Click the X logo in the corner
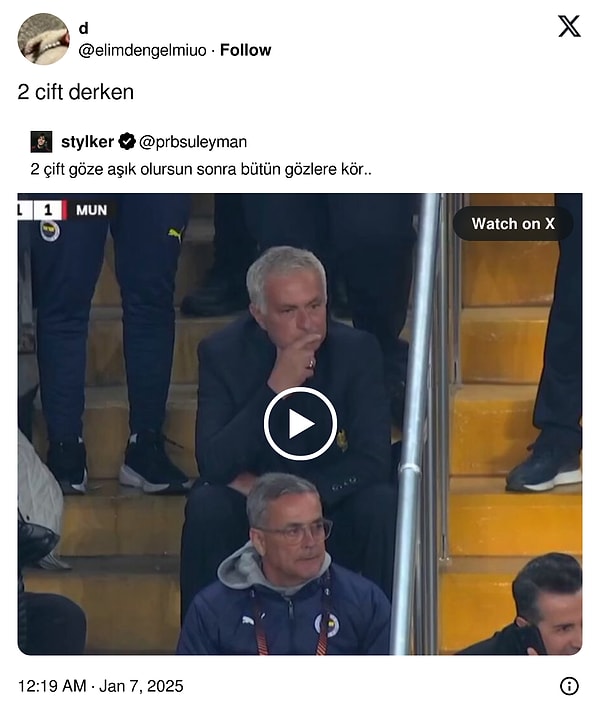The image size is (600, 716). click(x=569, y=26)
